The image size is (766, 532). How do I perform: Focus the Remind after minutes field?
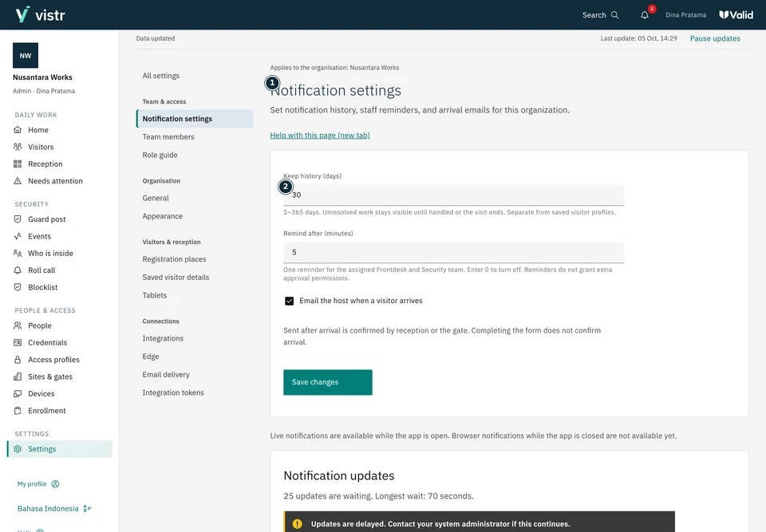[453, 253]
